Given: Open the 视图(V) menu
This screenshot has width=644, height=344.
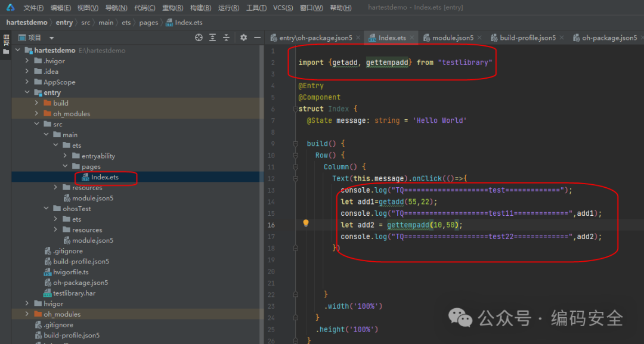Looking at the screenshot, I should (x=88, y=8).
